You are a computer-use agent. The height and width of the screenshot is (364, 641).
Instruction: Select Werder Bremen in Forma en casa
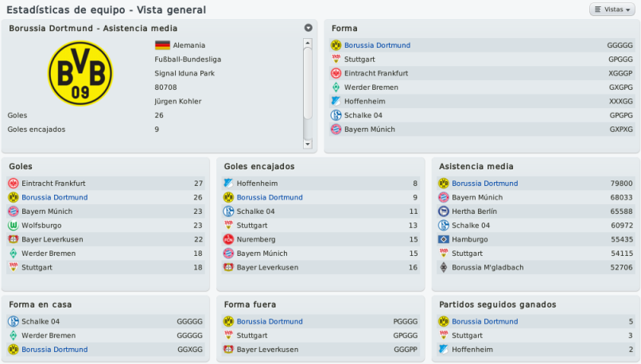click(x=49, y=335)
